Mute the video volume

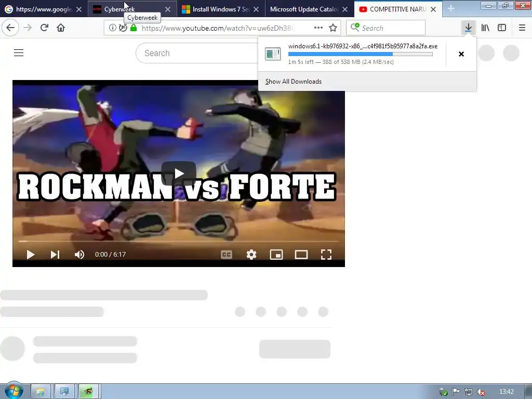79,255
